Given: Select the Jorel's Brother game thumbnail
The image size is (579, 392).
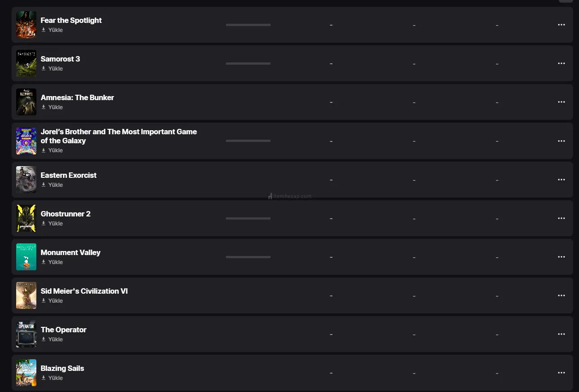Looking at the screenshot, I should tap(26, 141).
